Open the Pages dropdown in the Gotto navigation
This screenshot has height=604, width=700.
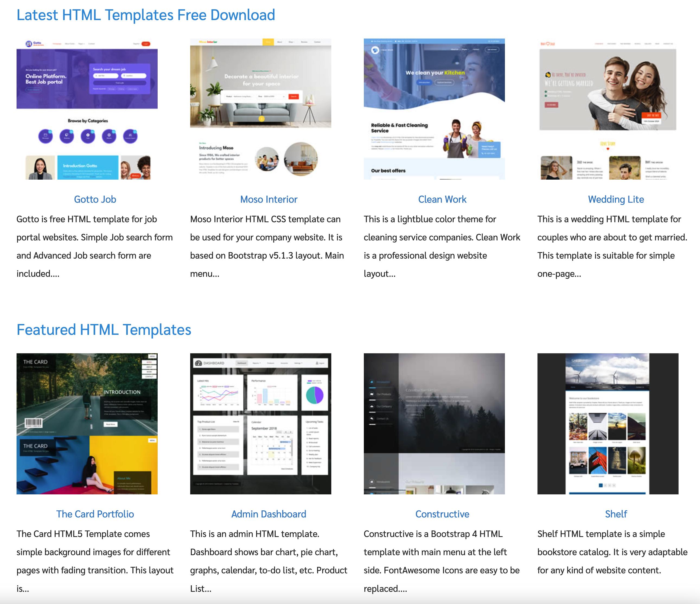(x=81, y=44)
